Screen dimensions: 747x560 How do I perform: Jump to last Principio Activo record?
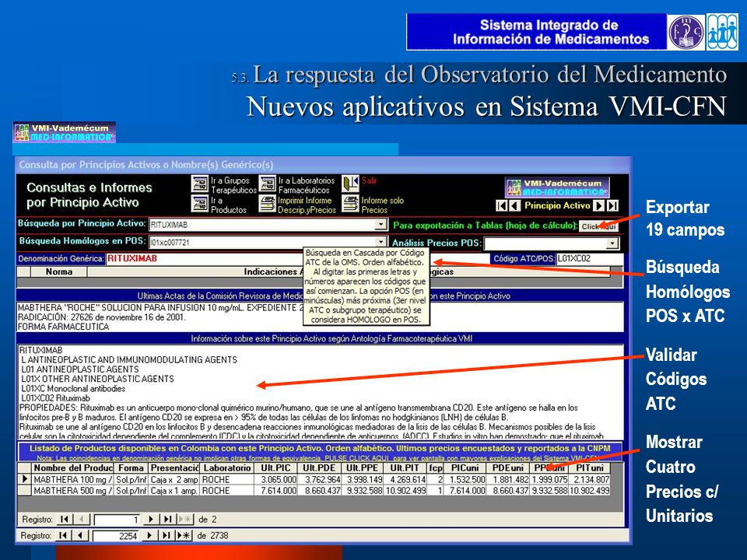613,205
